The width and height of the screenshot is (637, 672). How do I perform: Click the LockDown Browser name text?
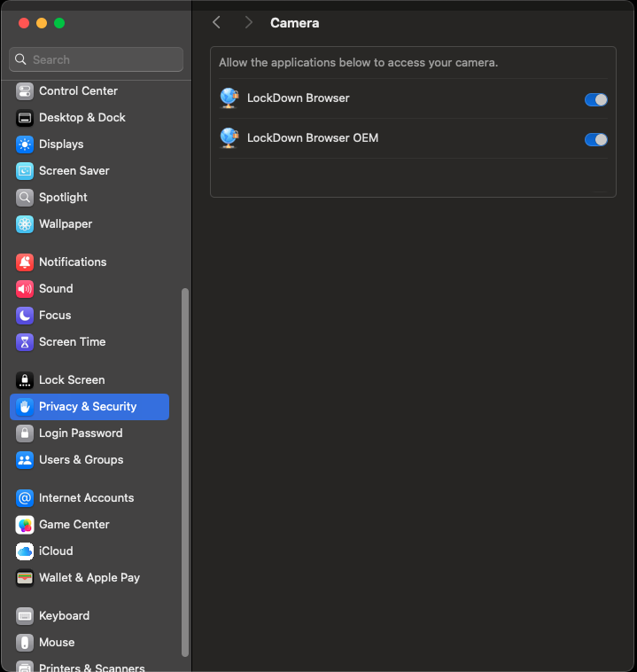(299, 98)
